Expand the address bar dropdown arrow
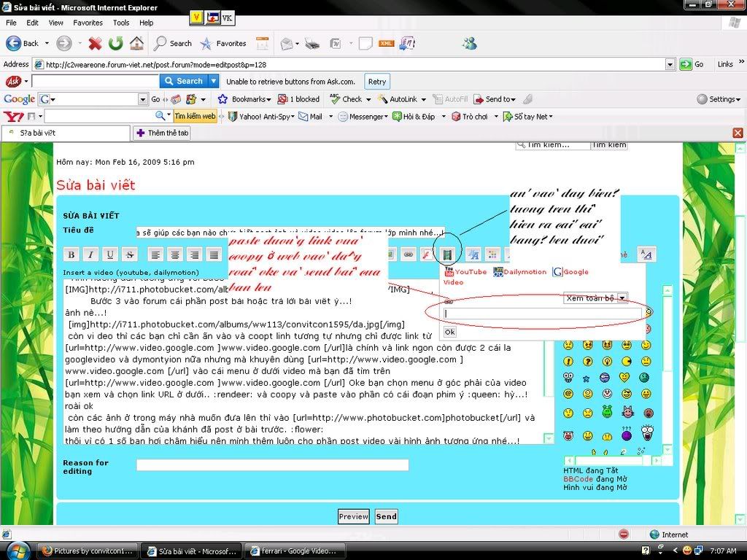 (670, 64)
